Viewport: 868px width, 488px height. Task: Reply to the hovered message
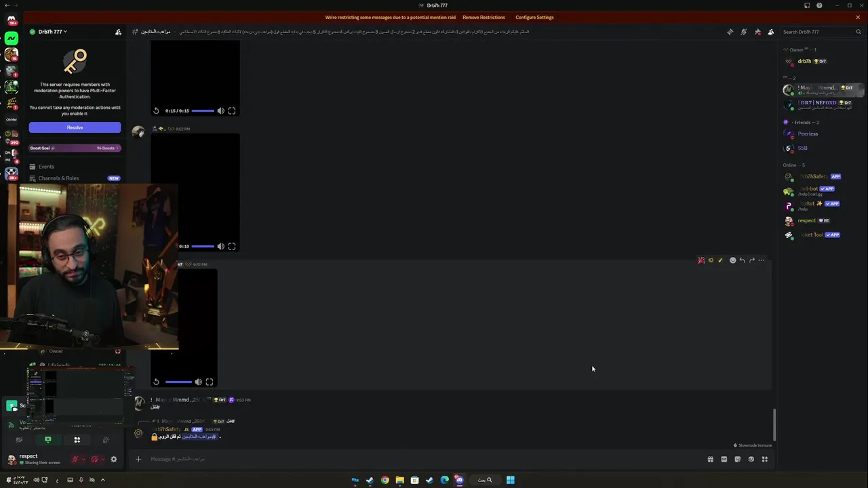(742, 260)
